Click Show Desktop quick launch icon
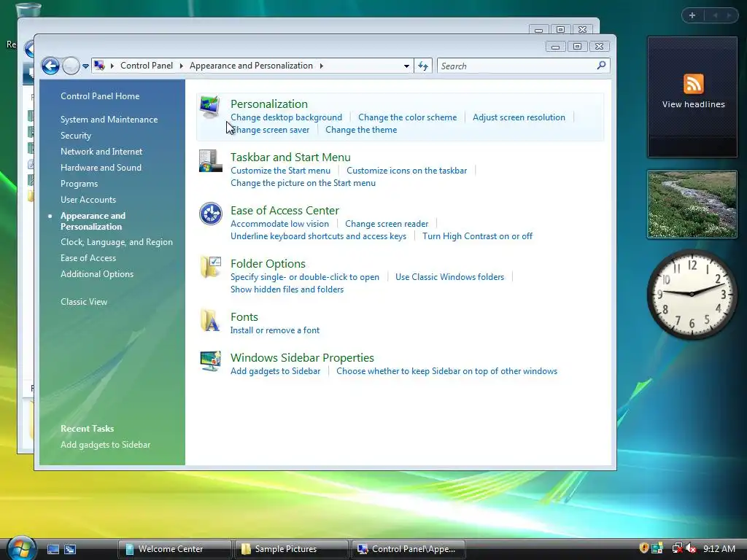This screenshot has width=747, height=560. [x=53, y=550]
